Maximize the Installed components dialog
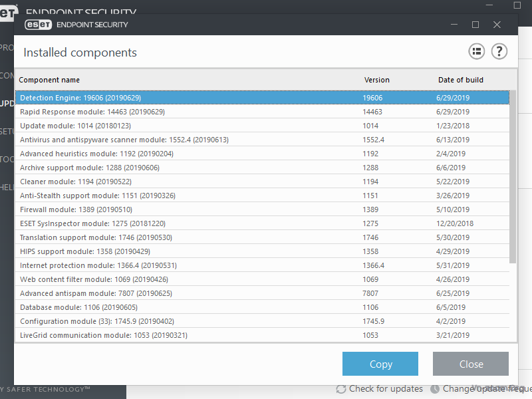 click(475, 25)
